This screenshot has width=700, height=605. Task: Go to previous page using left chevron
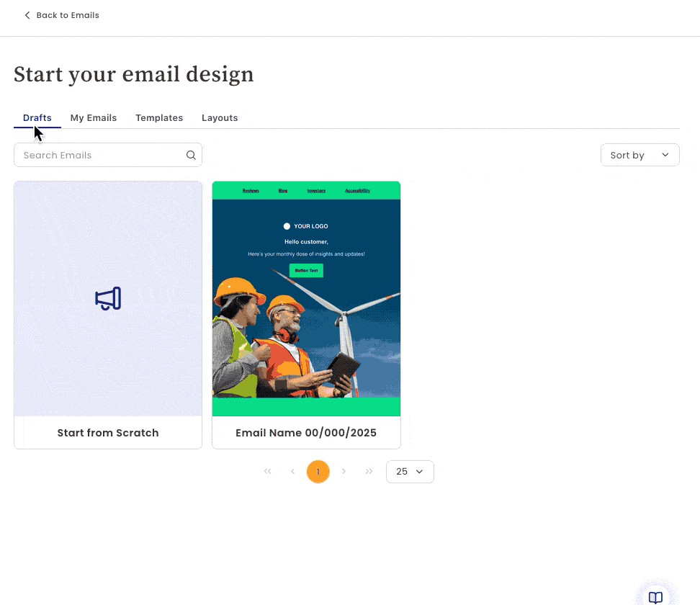292,472
